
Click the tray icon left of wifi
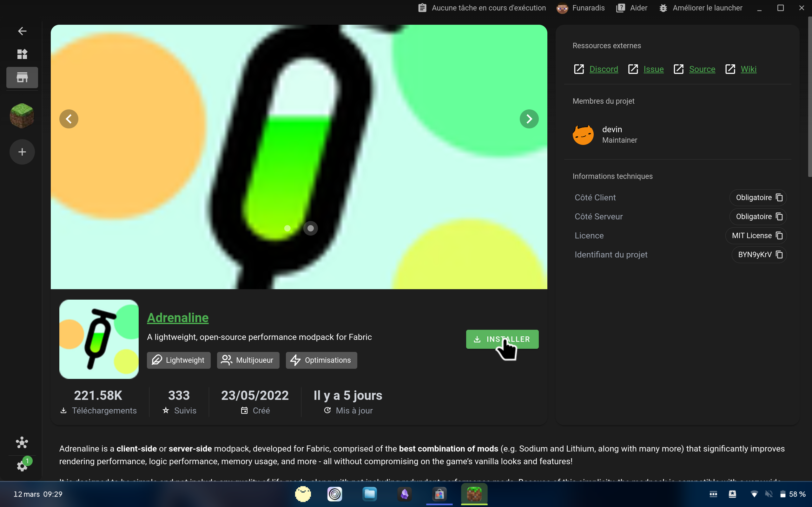point(732,494)
